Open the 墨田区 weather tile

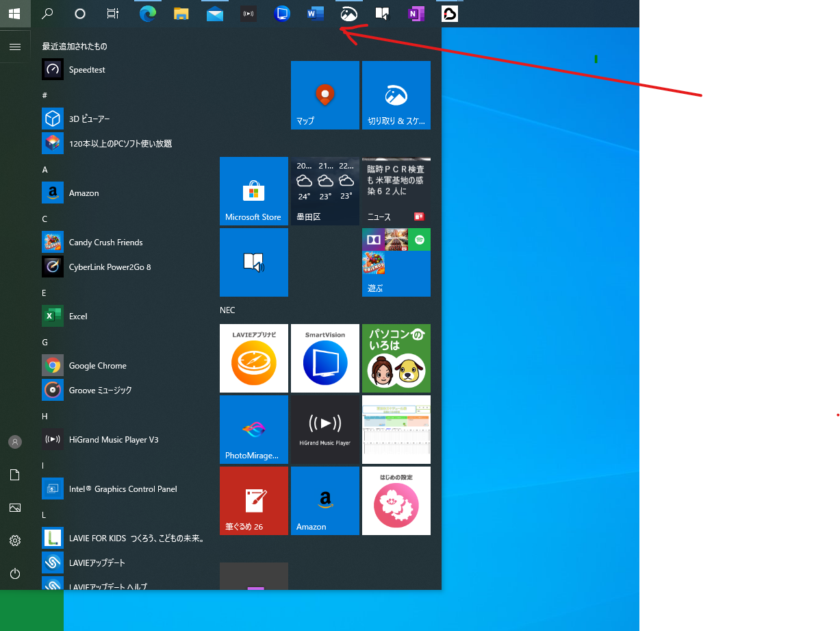pyautogui.click(x=325, y=191)
